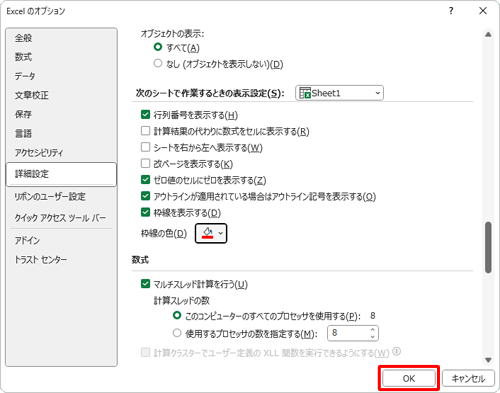The height and width of the screenshot is (393, 500).
Task: Decrease processor count with down spinner
Action: 373,337
